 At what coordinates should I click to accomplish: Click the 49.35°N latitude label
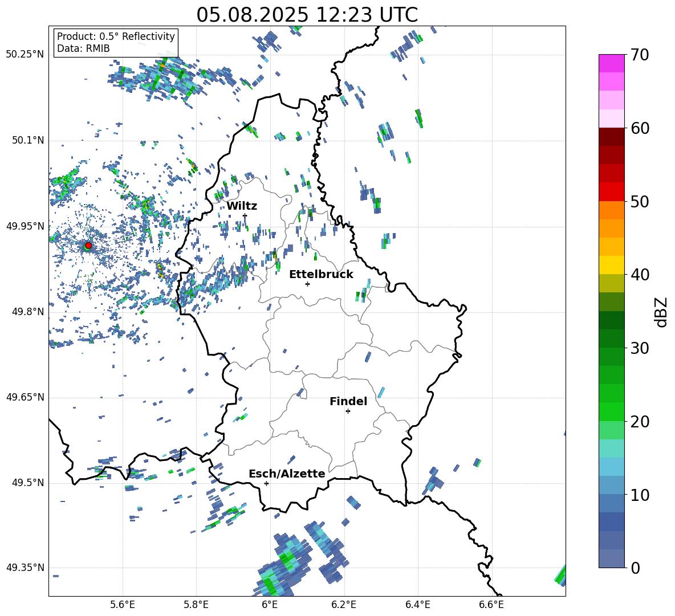[25, 568]
